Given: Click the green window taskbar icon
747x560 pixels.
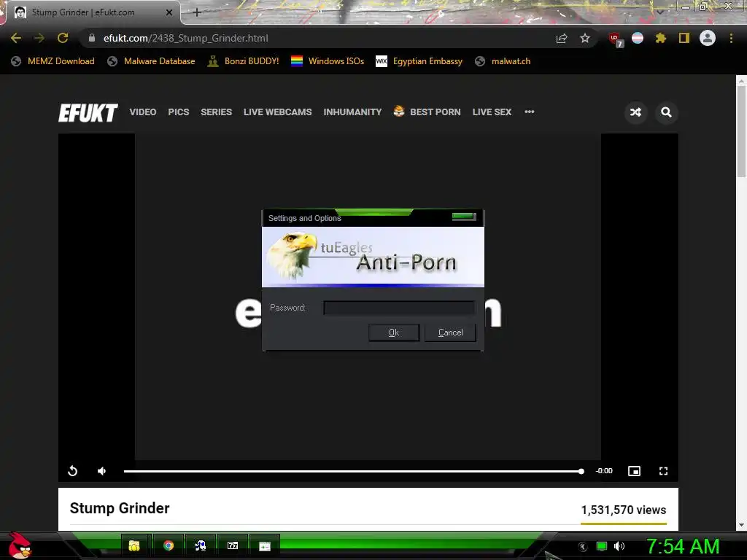Looking at the screenshot, I should coord(264,545).
